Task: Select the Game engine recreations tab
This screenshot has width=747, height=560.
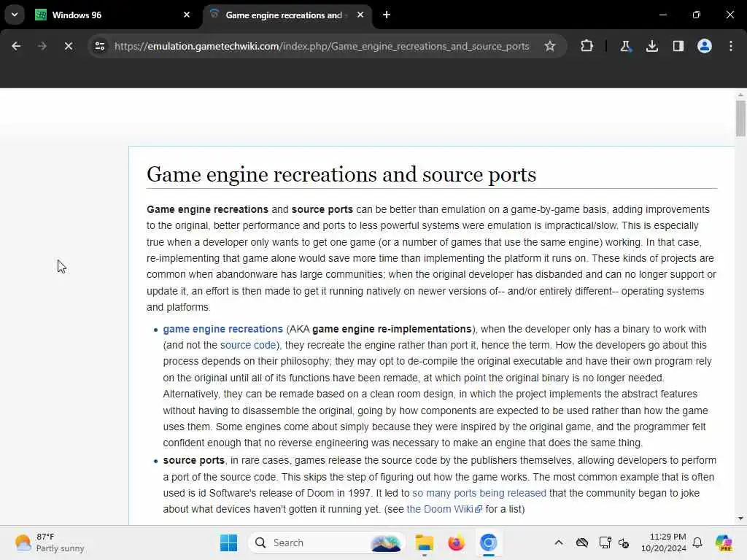Action: (287, 15)
